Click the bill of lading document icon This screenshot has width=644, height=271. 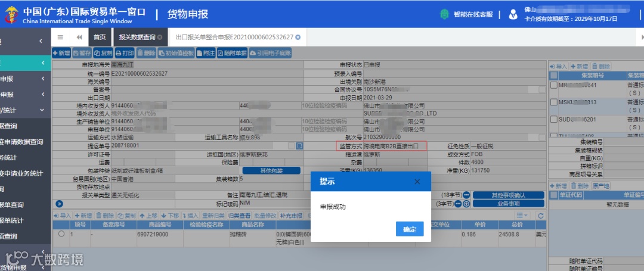300,145
